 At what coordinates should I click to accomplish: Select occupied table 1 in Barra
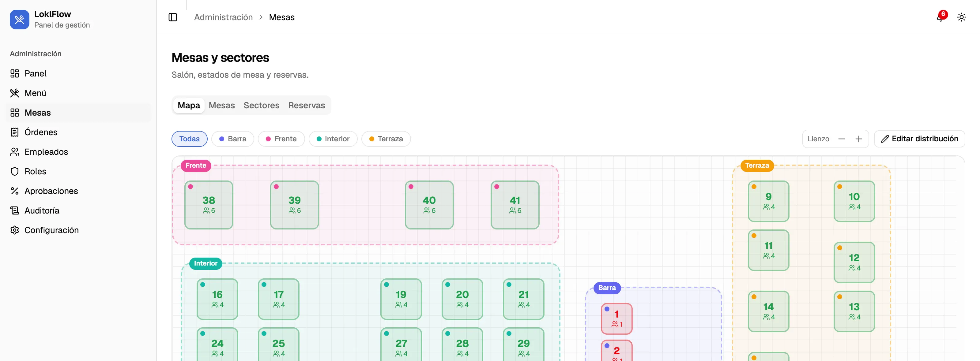pyautogui.click(x=617, y=318)
